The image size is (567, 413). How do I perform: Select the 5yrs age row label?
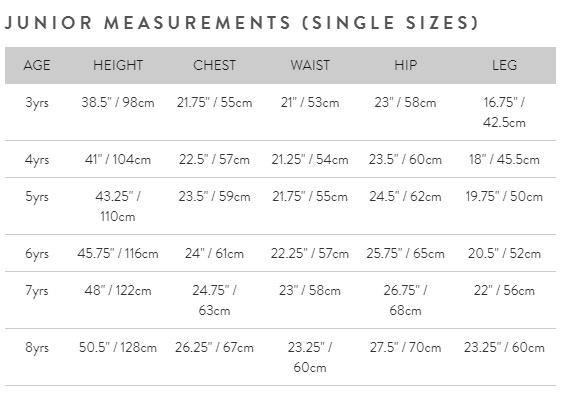(37, 197)
